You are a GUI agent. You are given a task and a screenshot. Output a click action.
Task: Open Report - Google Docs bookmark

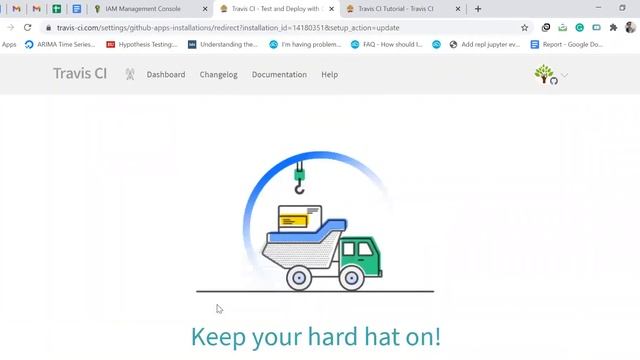[x=567, y=44]
